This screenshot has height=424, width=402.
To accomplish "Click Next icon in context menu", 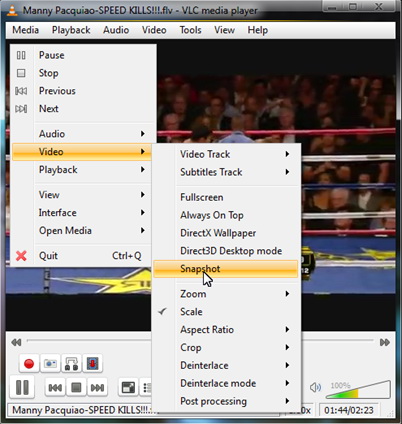I will [x=21, y=109].
